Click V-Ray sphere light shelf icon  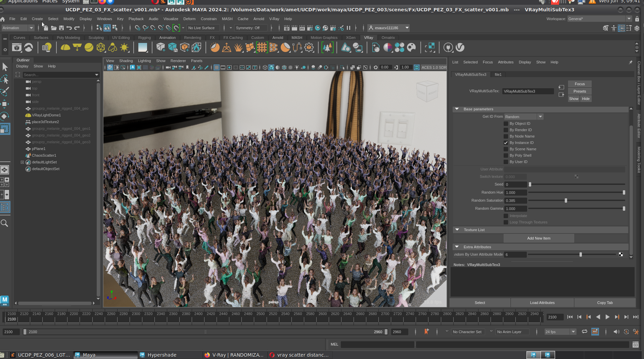click(89, 48)
